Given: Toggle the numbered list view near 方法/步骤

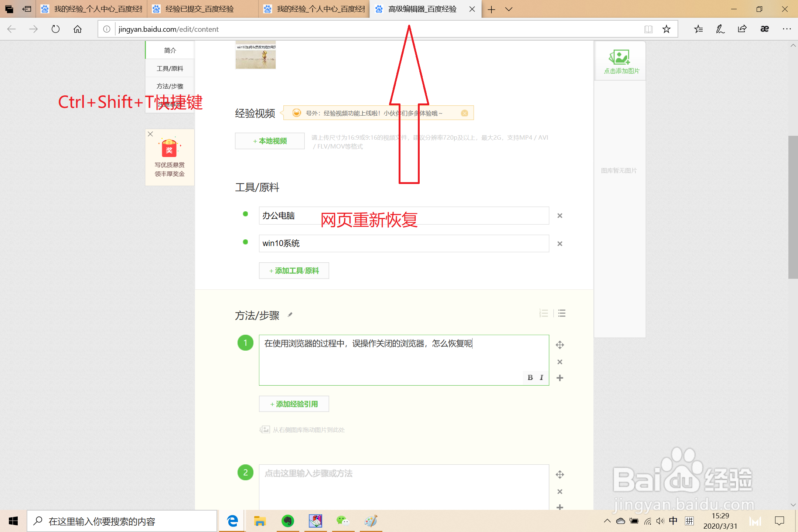Looking at the screenshot, I should pyautogui.click(x=544, y=313).
